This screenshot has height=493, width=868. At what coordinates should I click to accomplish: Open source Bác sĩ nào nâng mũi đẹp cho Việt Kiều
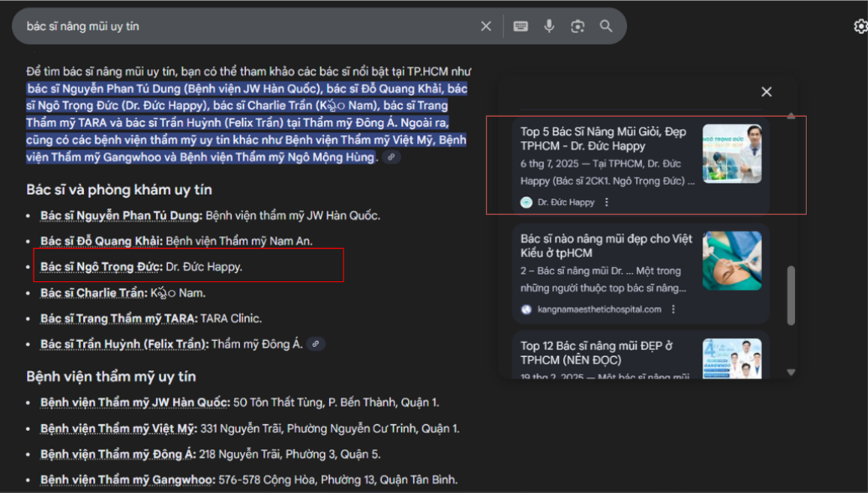607,246
